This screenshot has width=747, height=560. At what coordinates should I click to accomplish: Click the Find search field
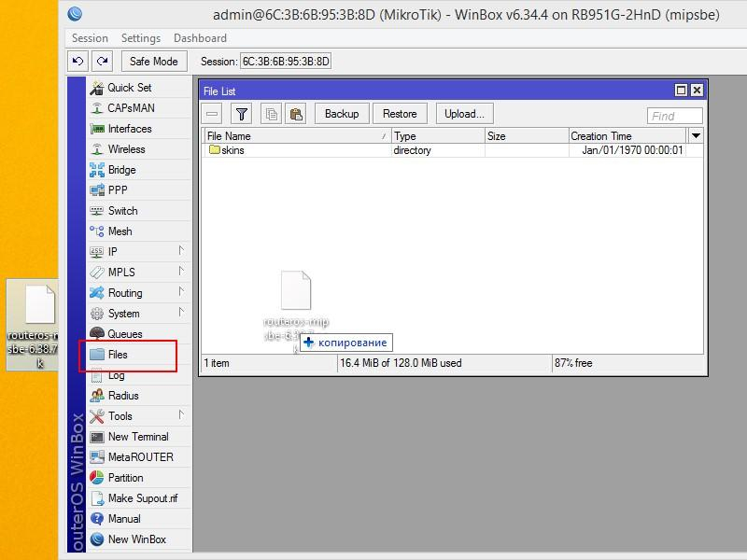tap(674, 116)
